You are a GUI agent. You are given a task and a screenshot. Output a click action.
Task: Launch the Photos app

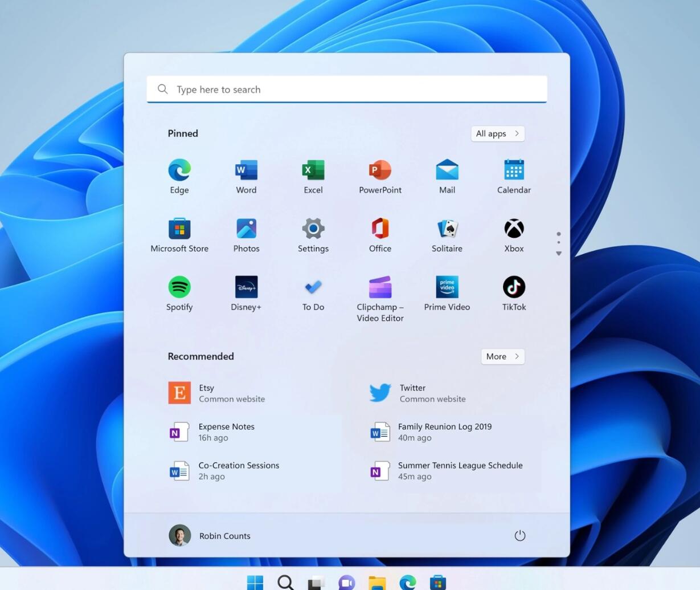tap(246, 235)
